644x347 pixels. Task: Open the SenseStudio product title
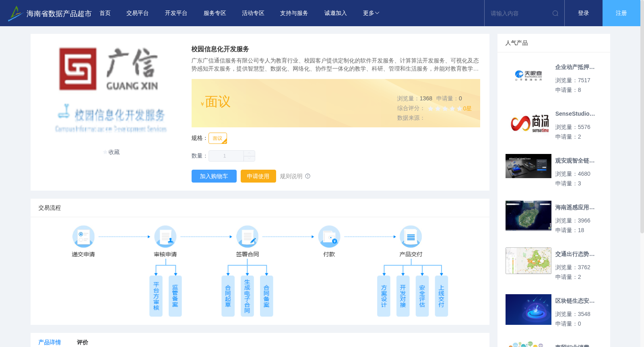[x=575, y=114]
